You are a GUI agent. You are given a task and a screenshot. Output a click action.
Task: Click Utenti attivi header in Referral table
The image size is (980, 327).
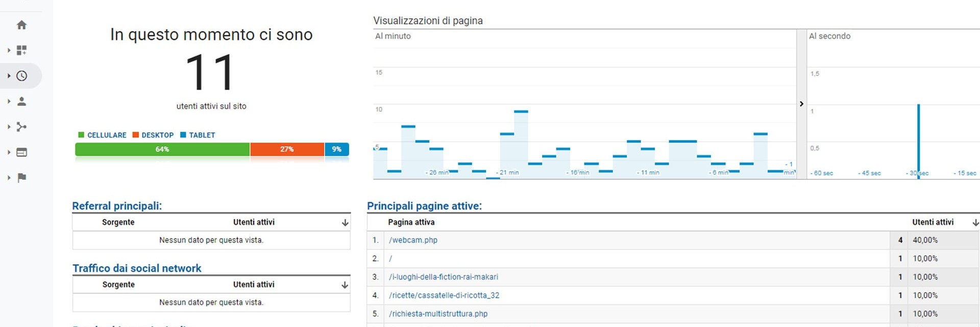click(254, 222)
